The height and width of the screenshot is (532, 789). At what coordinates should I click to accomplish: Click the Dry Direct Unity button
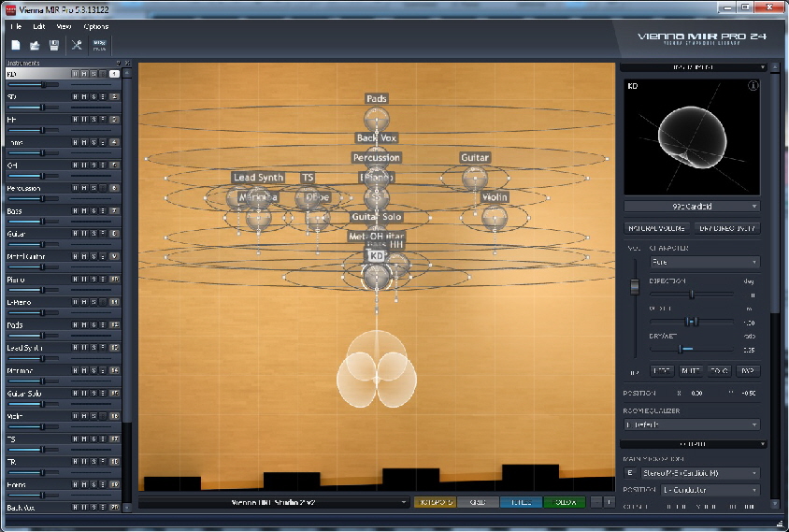click(x=727, y=228)
